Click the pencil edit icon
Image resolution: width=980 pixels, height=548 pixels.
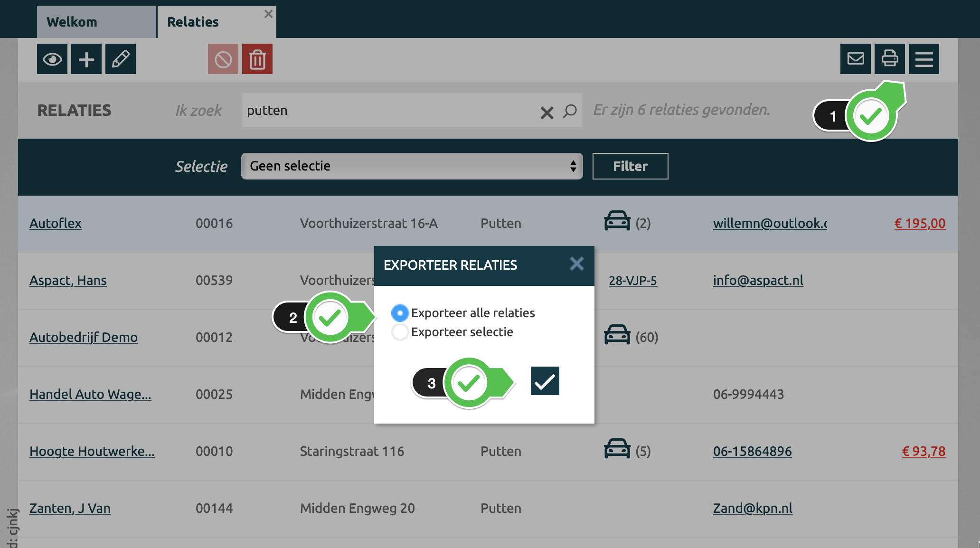(121, 59)
